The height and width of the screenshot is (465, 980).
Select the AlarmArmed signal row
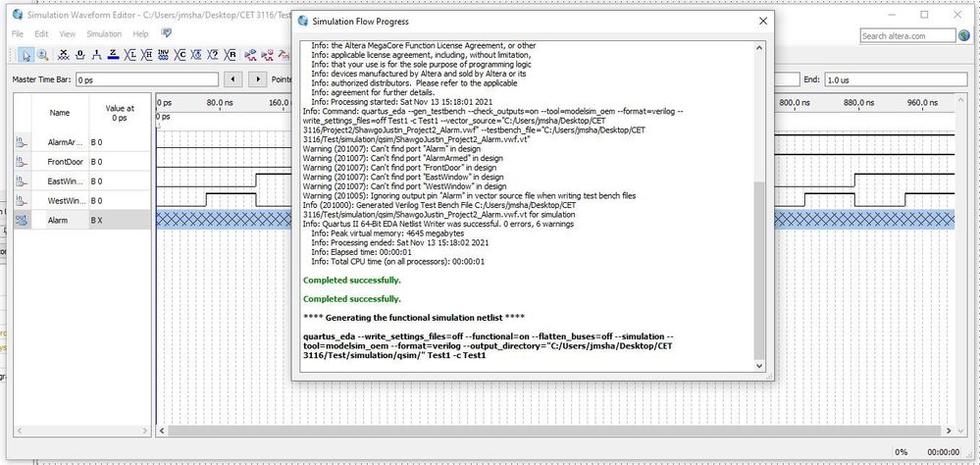[x=82, y=142]
